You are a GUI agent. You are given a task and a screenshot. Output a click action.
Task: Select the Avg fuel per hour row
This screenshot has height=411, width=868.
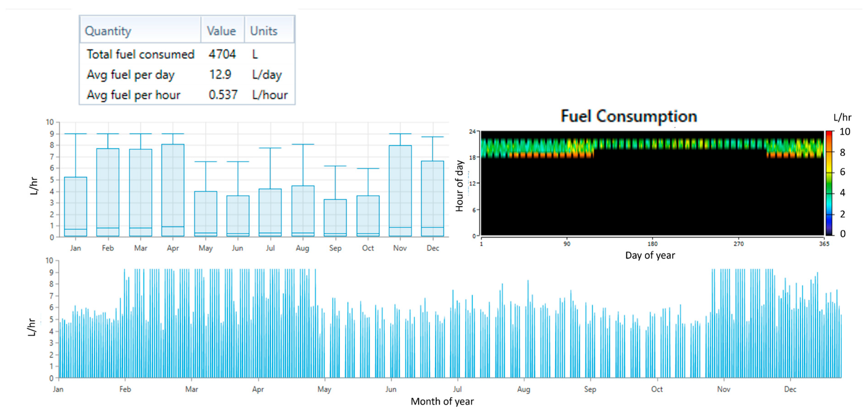pyautogui.click(x=133, y=95)
